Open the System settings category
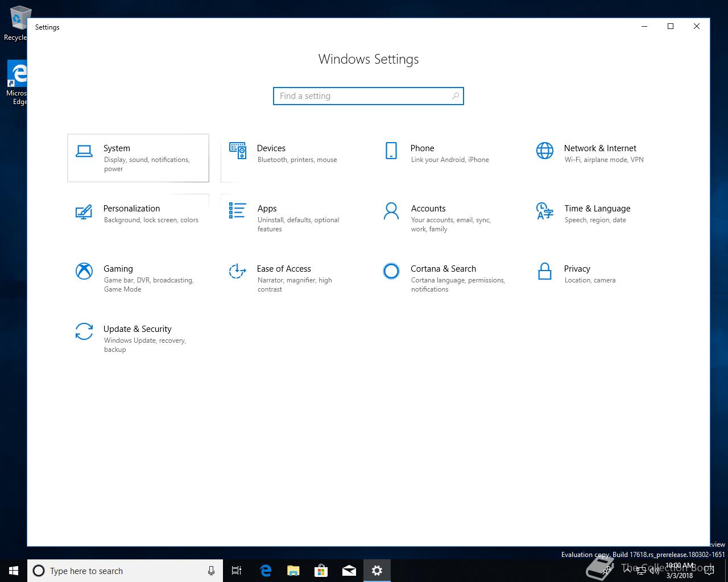728x582 pixels. click(138, 158)
